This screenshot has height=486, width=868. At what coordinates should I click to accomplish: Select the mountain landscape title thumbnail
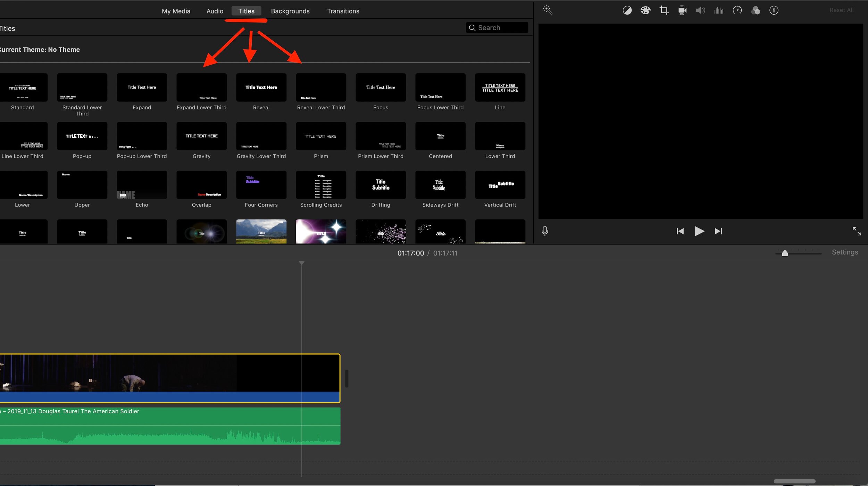point(261,231)
